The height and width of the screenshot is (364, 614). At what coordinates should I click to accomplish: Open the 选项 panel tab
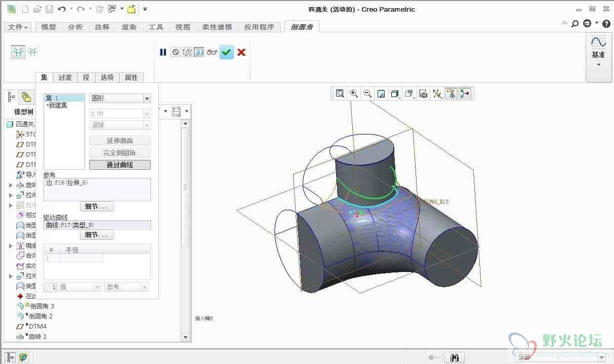[107, 77]
